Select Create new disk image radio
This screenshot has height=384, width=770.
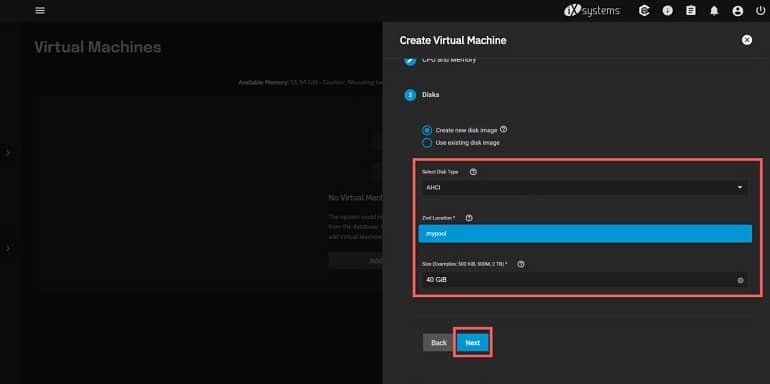(x=427, y=130)
